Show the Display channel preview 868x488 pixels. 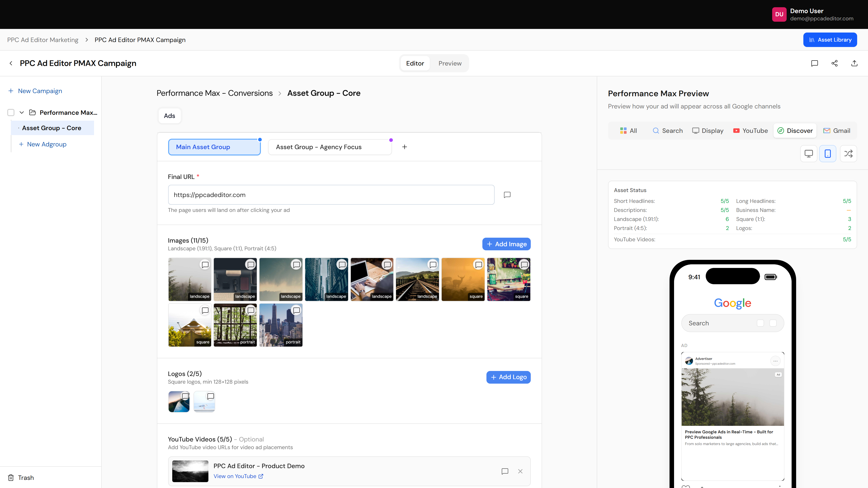pos(708,131)
